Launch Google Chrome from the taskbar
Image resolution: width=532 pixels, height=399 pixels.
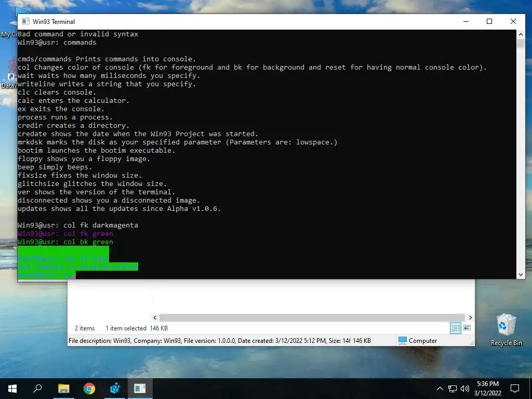89,389
